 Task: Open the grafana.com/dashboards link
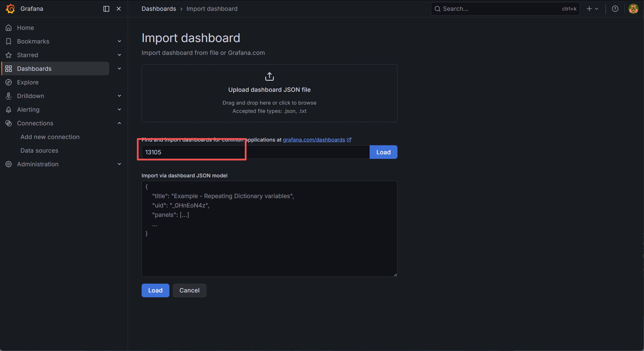pos(314,140)
